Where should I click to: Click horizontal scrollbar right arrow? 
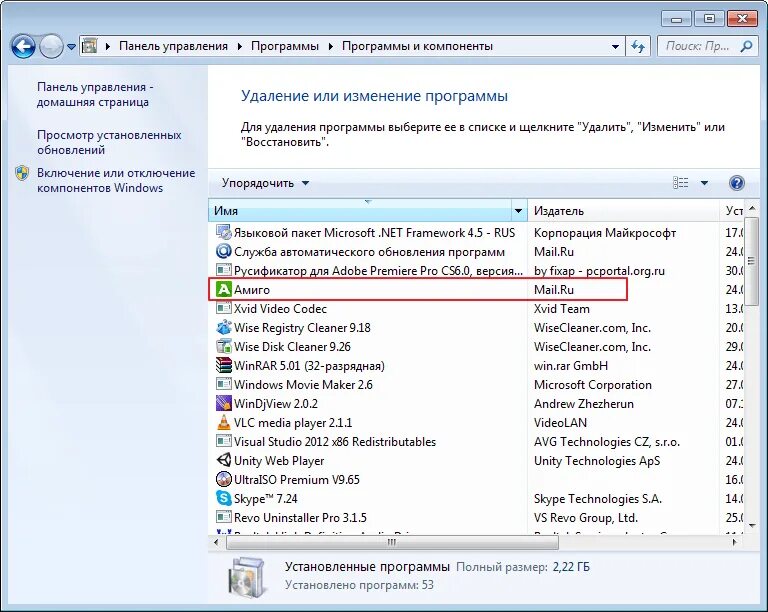(x=734, y=542)
